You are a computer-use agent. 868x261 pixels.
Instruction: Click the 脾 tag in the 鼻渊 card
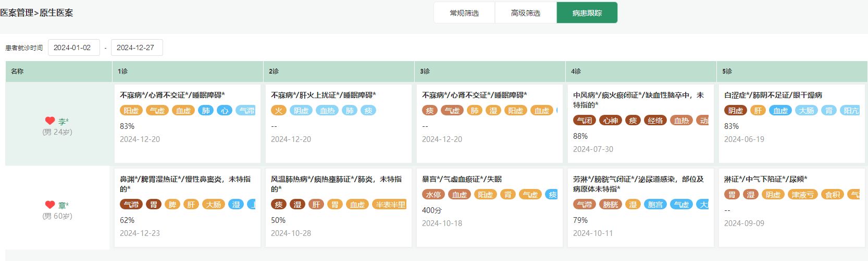coord(172,205)
